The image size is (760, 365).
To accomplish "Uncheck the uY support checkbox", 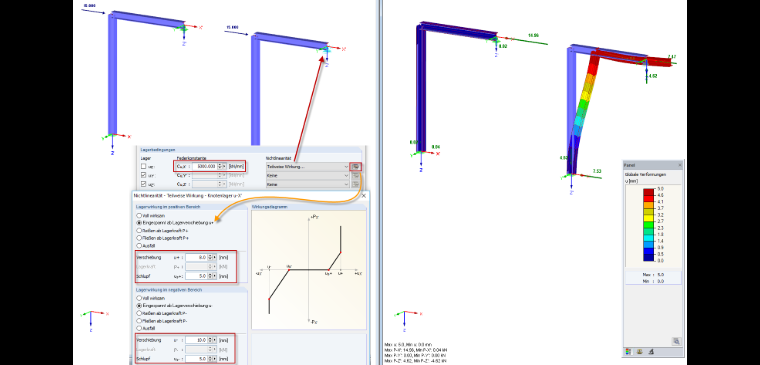I will (143, 175).
